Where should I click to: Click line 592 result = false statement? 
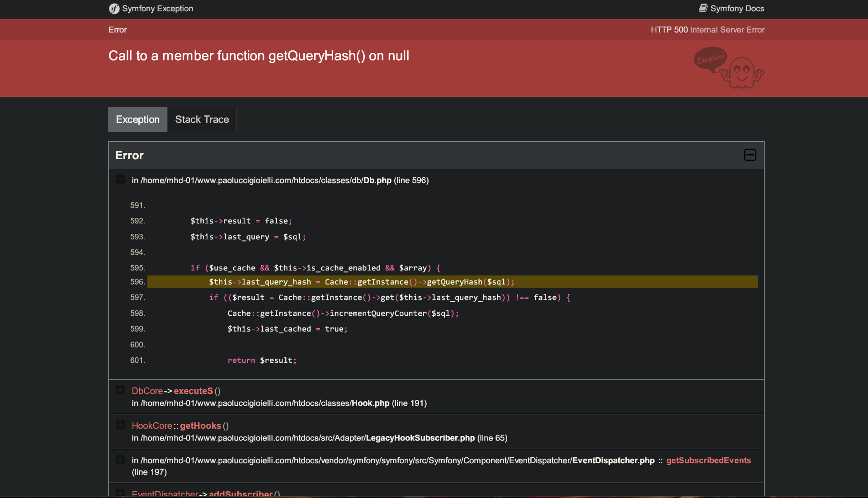click(241, 221)
